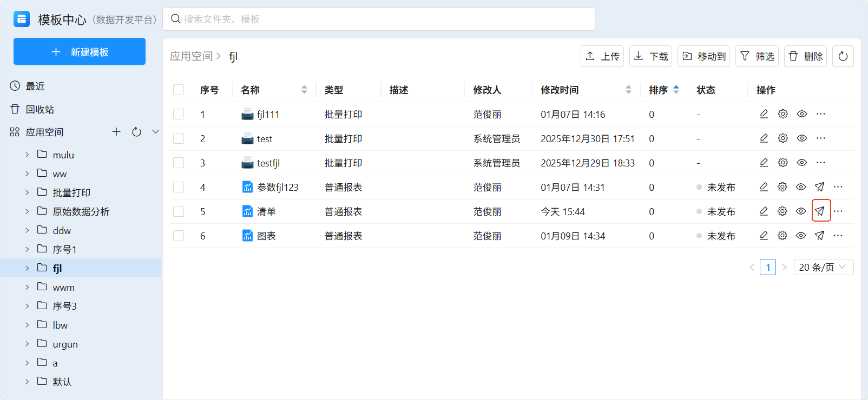Screen dimensions: 868x400
Task: Collapse the 应用空间 section chevron
Action: point(156,132)
